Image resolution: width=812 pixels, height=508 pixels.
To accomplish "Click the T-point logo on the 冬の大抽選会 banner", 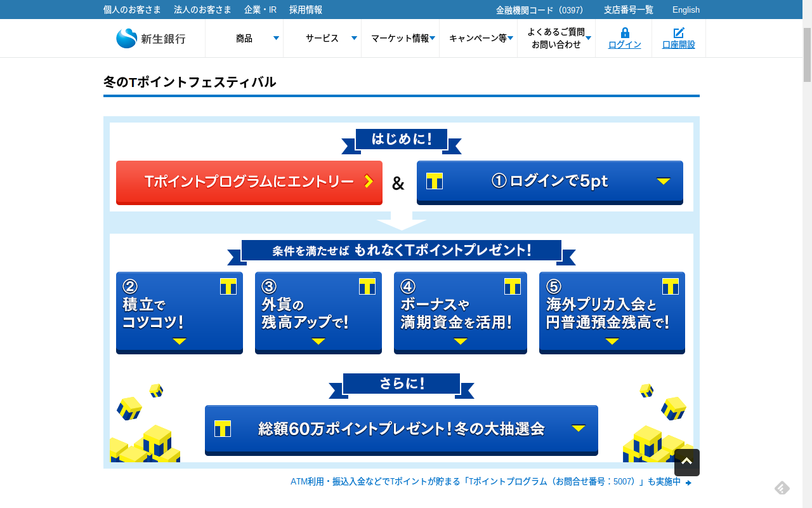I will click(x=223, y=429).
